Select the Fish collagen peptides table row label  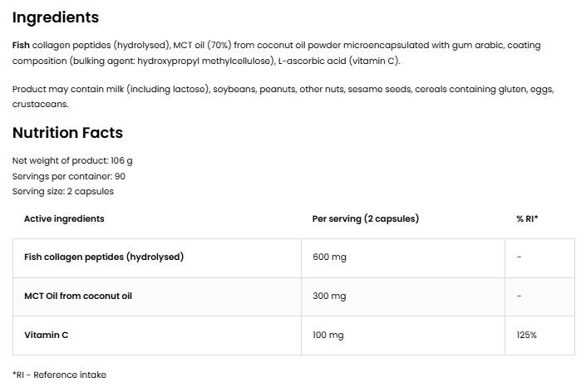point(104,257)
